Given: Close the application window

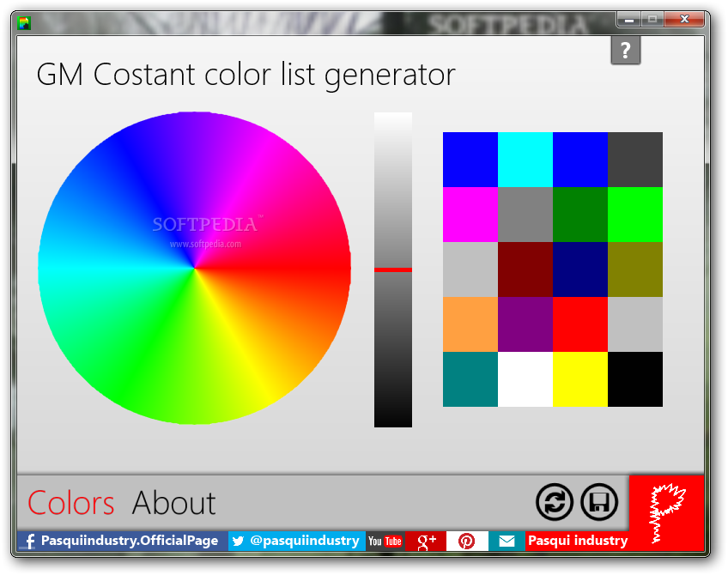Looking at the screenshot, I should pyautogui.click(x=684, y=20).
